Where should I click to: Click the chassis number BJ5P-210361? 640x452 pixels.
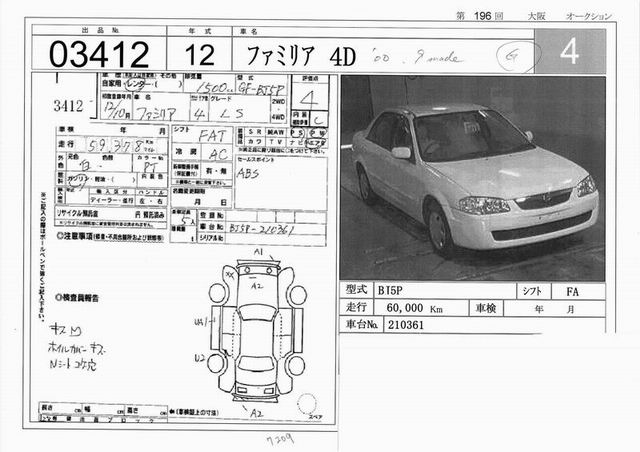click(x=261, y=229)
